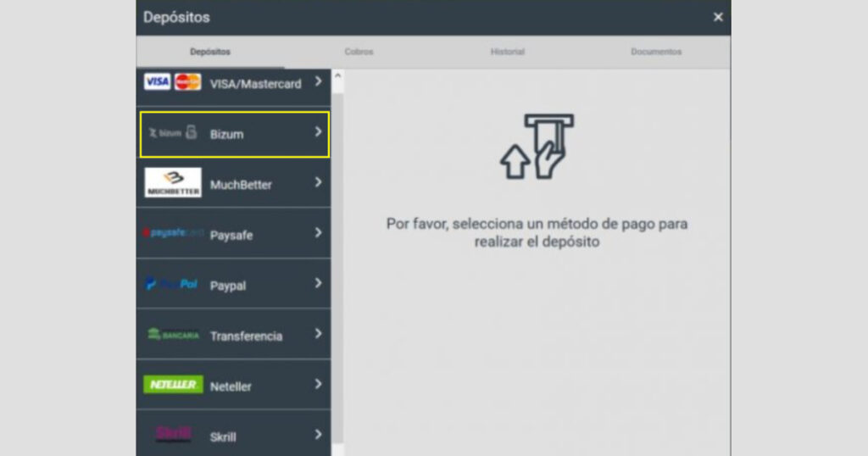Viewport: 868px width, 456px height.
Task: Choose the Transferencia label
Action: (247, 336)
